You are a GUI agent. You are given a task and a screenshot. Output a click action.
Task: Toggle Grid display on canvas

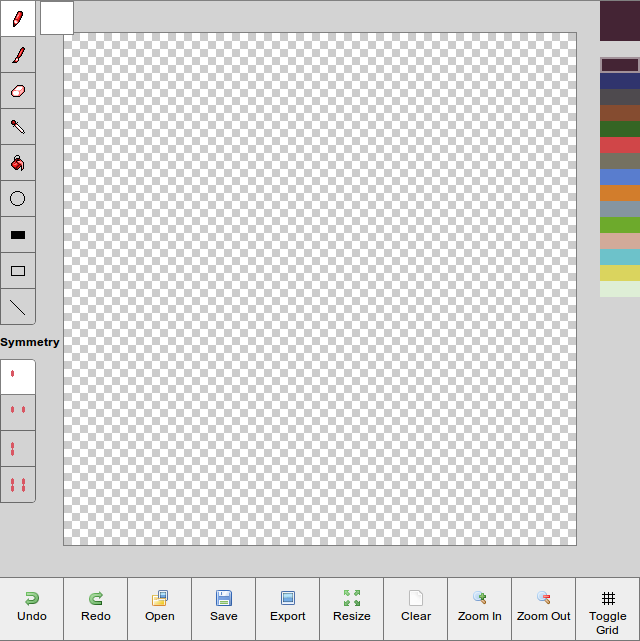pyautogui.click(x=608, y=609)
